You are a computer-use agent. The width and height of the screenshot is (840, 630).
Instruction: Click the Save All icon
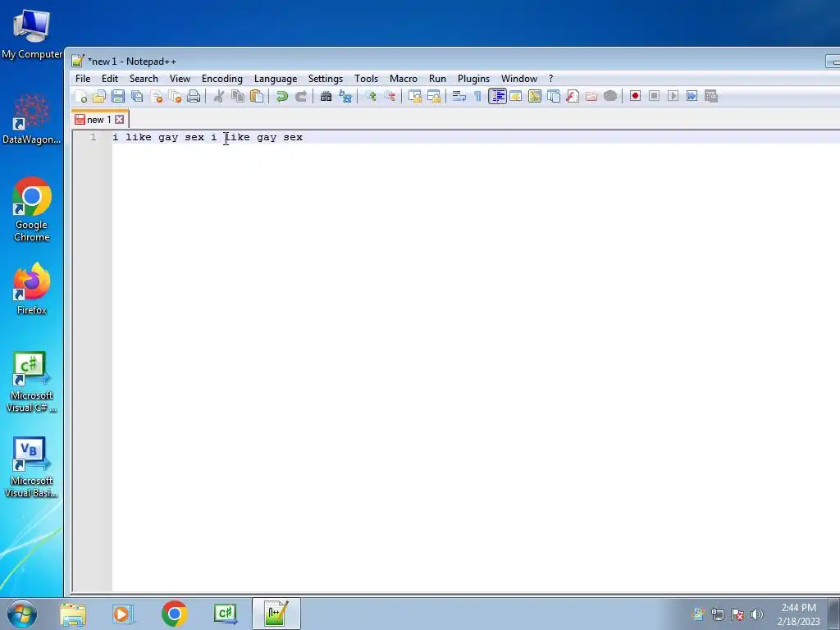pyautogui.click(x=137, y=97)
